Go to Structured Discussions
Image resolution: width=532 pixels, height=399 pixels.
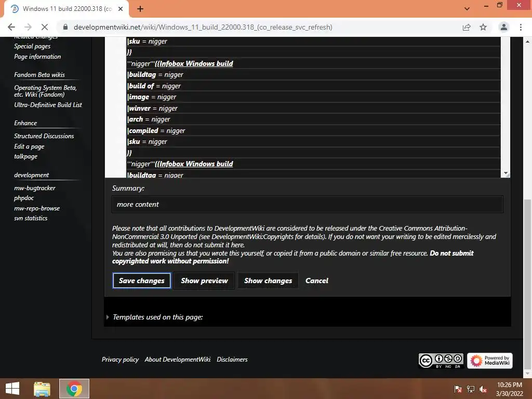pyautogui.click(x=44, y=136)
